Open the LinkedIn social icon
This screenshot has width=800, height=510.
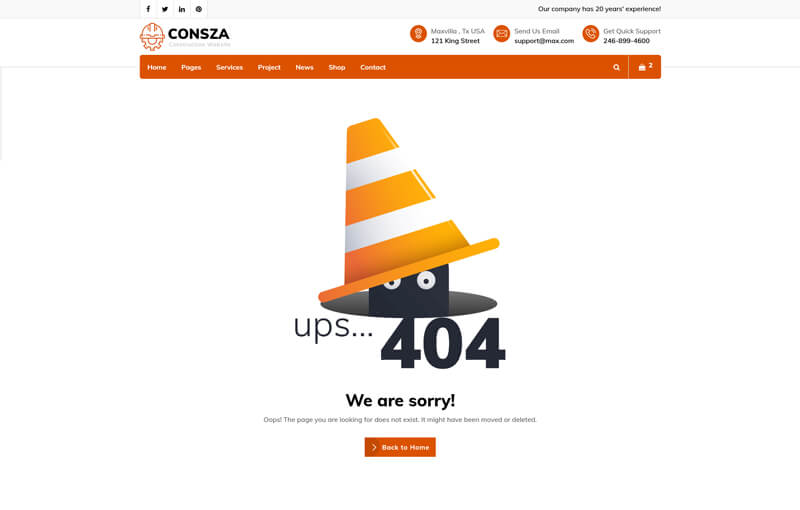[182, 9]
